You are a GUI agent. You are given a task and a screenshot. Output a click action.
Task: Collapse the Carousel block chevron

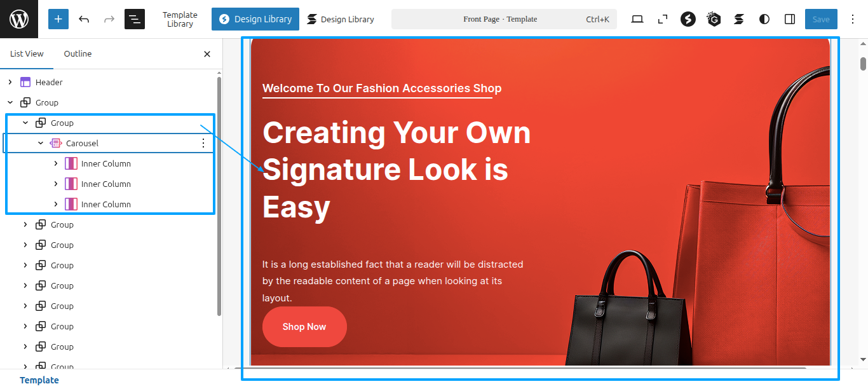[x=41, y=143]
